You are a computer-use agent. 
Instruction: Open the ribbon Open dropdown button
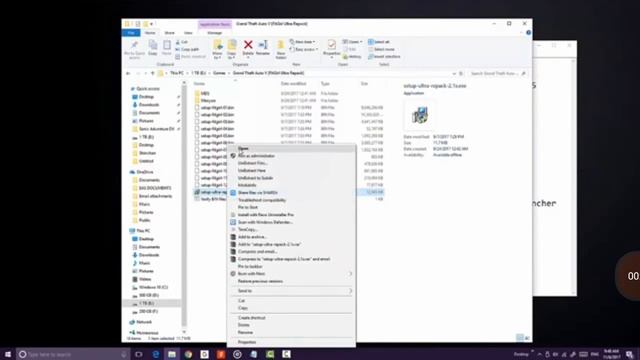pyautogui.click(x=352, y=42)
